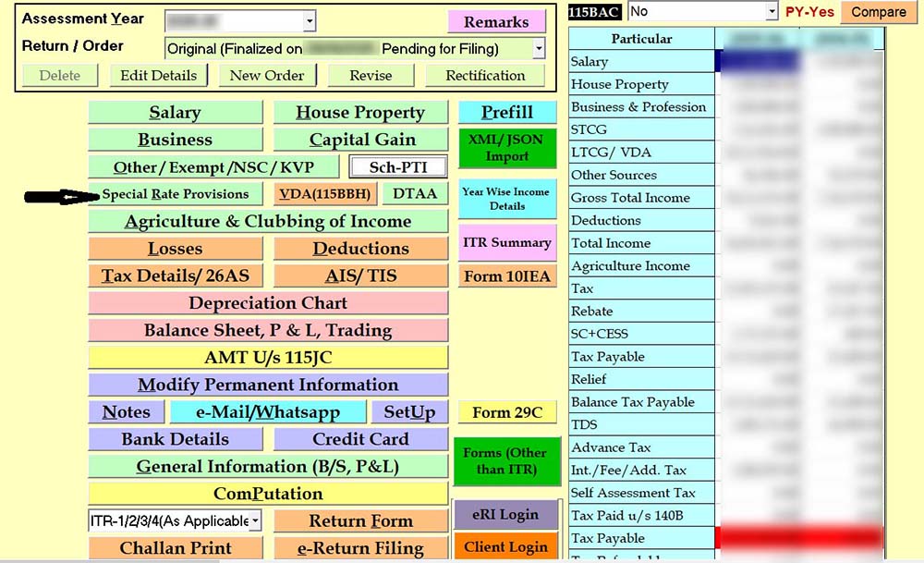The width and height of the screenshot is (924, 563).
Task: Open the ITR Summary
Action: coord(507,242)
